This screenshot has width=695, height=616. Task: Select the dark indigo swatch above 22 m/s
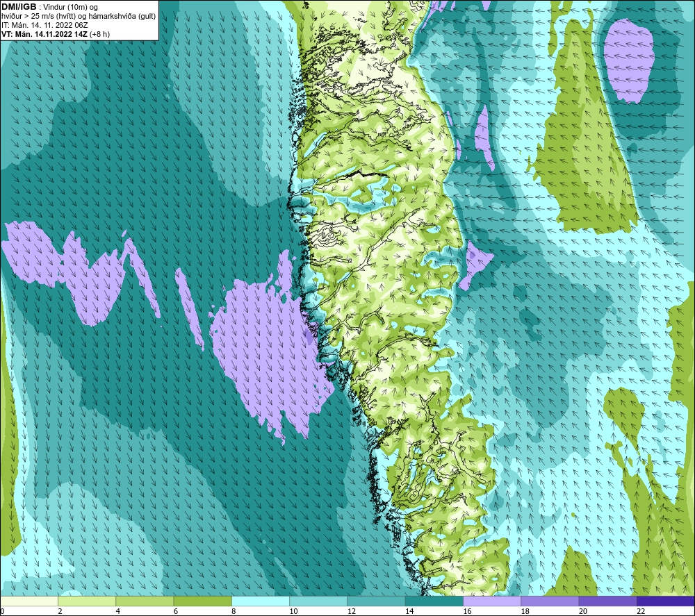[x=666, y=601]
